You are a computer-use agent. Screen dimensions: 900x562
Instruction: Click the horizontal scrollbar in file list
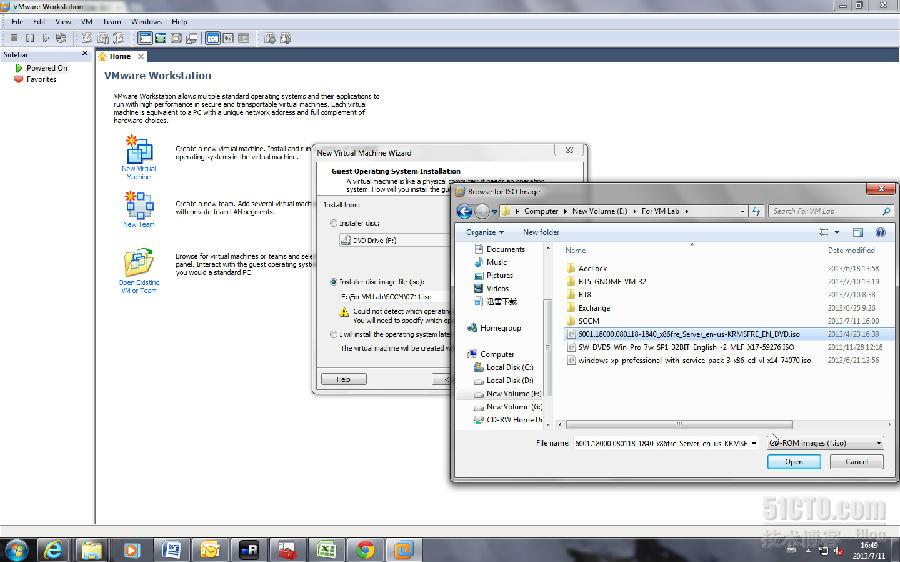point(680,425)
